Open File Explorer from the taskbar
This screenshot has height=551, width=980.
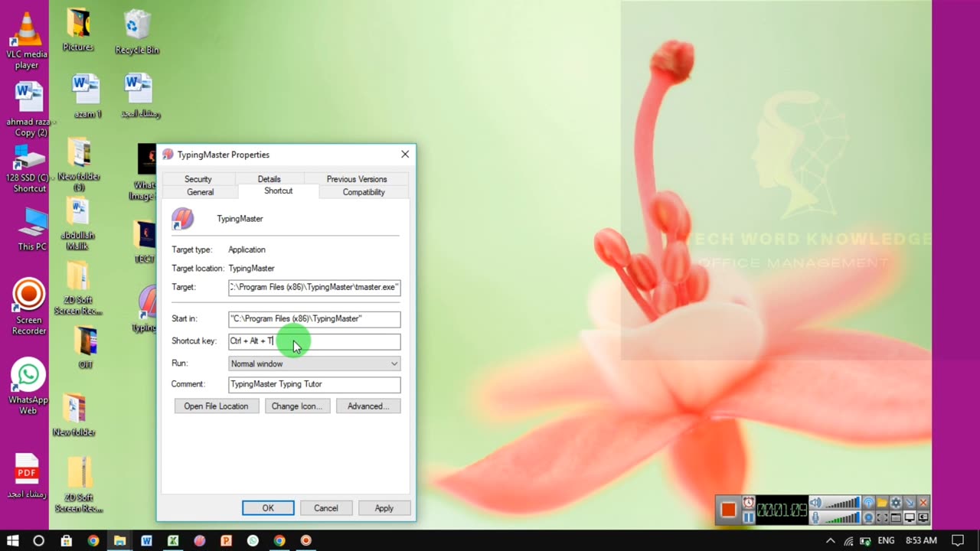[119, 540]
